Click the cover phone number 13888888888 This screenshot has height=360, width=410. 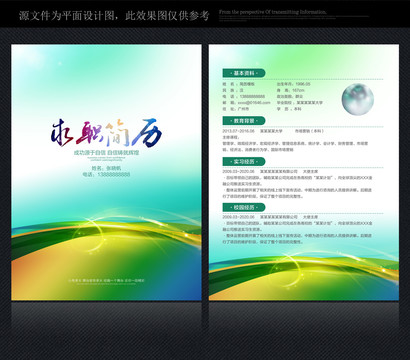(114, 174)
